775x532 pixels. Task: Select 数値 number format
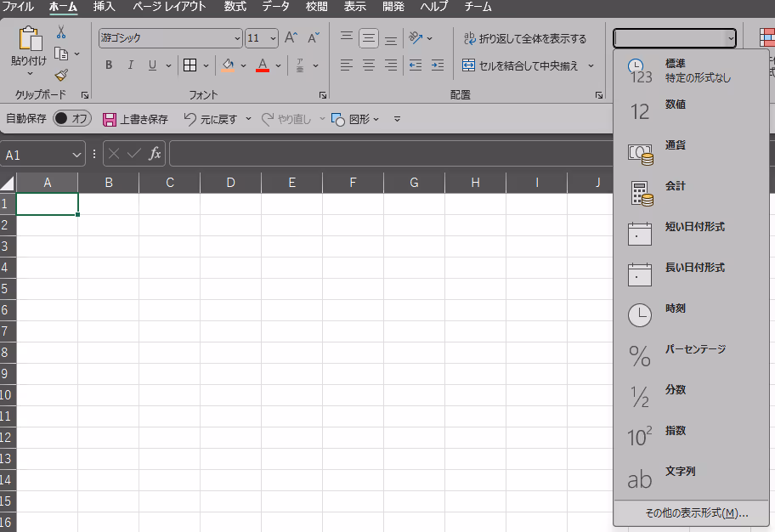click(691, 111)
